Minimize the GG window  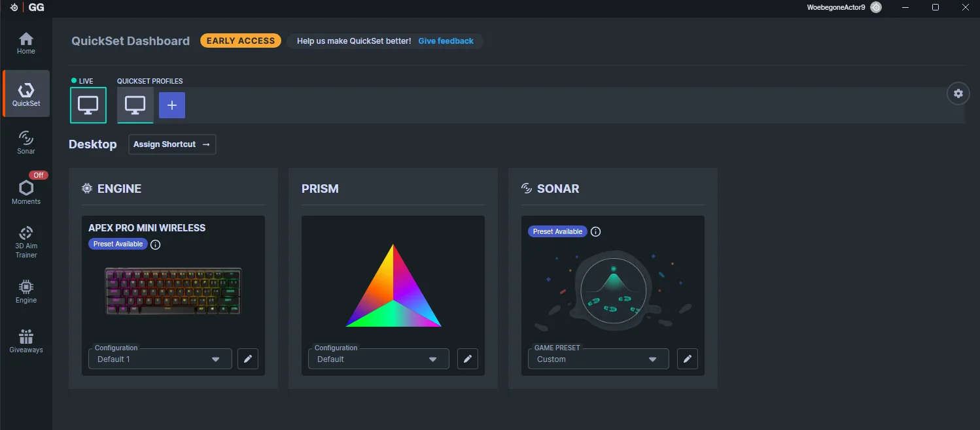pyautogui.click(x=907, y=7)
